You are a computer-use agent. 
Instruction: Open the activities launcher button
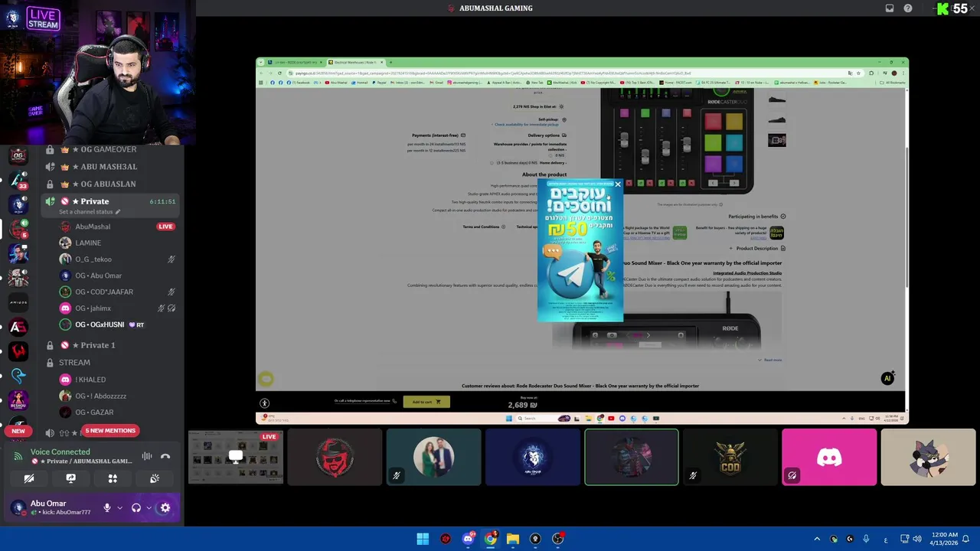(113, 478)
